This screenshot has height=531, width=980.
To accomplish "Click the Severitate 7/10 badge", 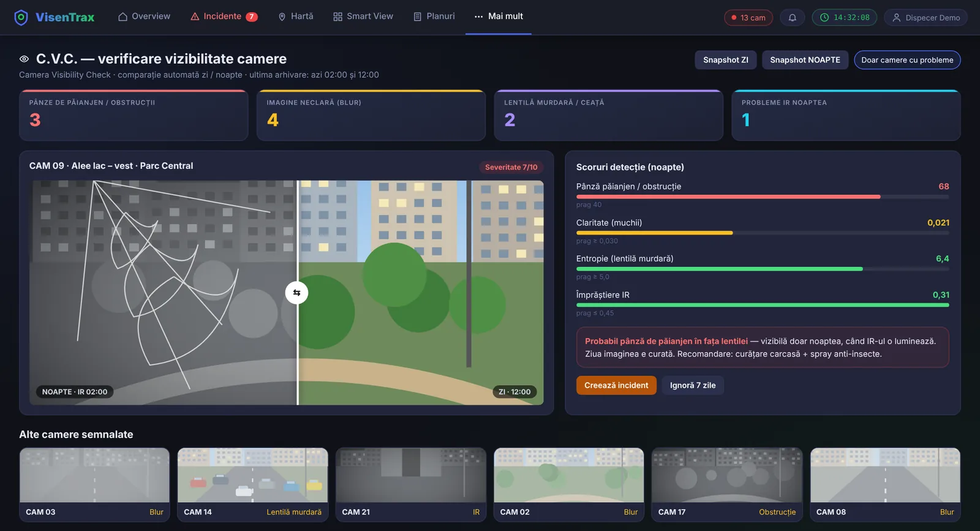I will [511, 167].
